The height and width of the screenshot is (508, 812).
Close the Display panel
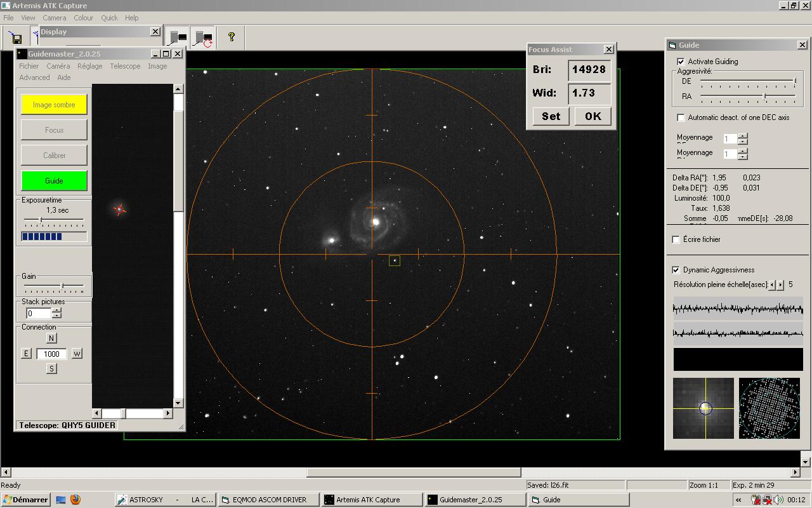tap(155, 31)
